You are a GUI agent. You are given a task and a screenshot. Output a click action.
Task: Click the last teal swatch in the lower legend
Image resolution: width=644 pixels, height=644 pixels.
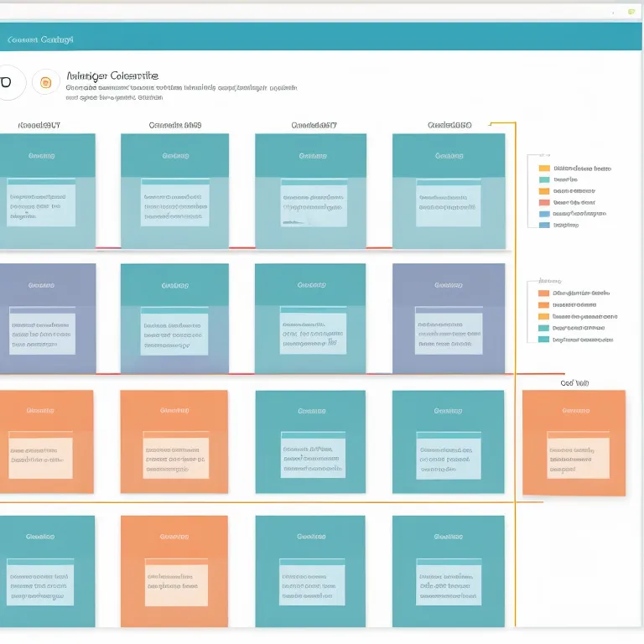click(544, 340)
